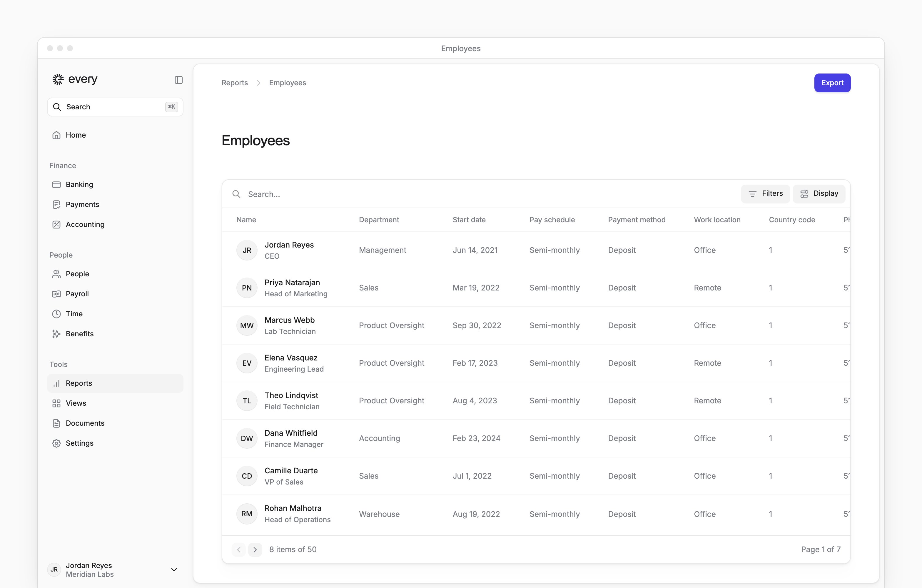Click the 8 items of 50 label
922x588 pixels.
(293, 549)
